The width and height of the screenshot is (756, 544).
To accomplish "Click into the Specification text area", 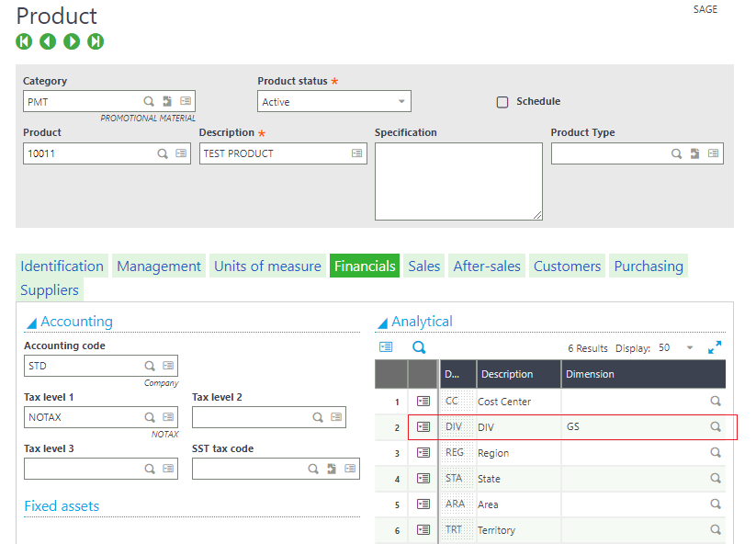I will point(458,181).
